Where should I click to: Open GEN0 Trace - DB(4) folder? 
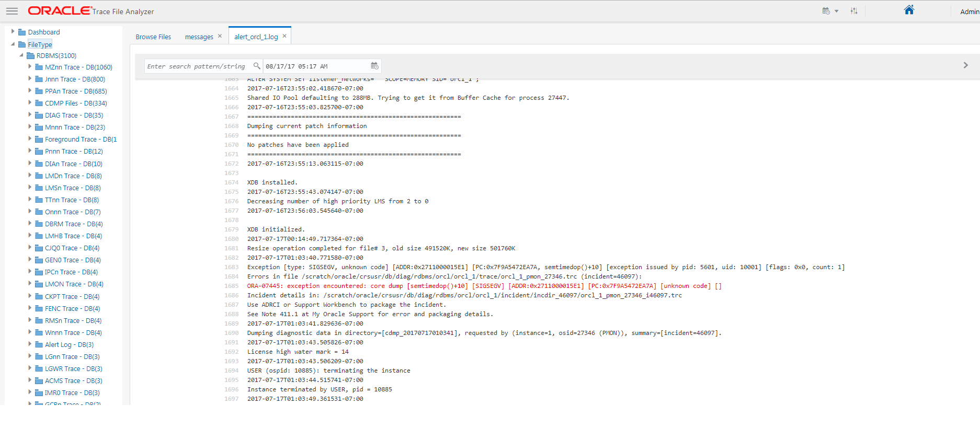(73, 260)
